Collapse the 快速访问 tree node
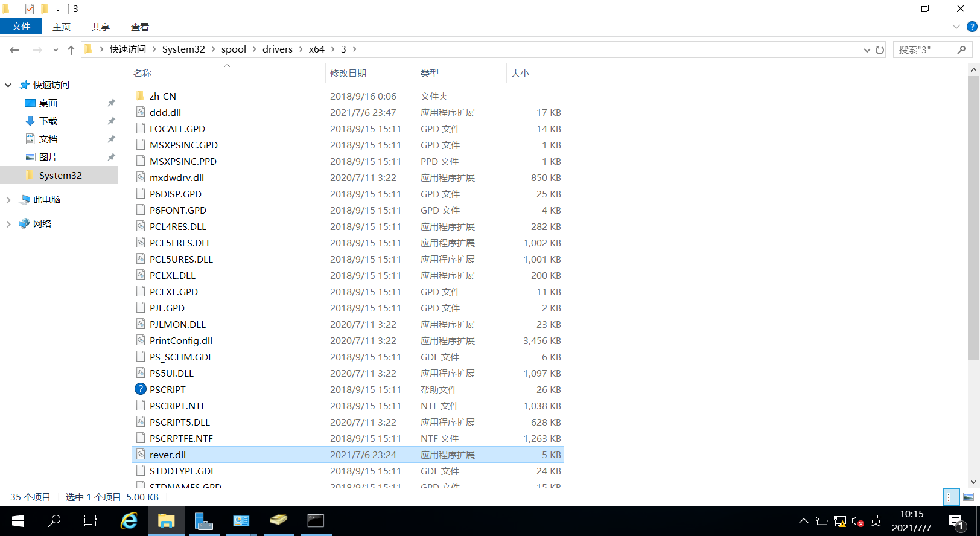This screenshot has height=536, width=980. [8, 85]
